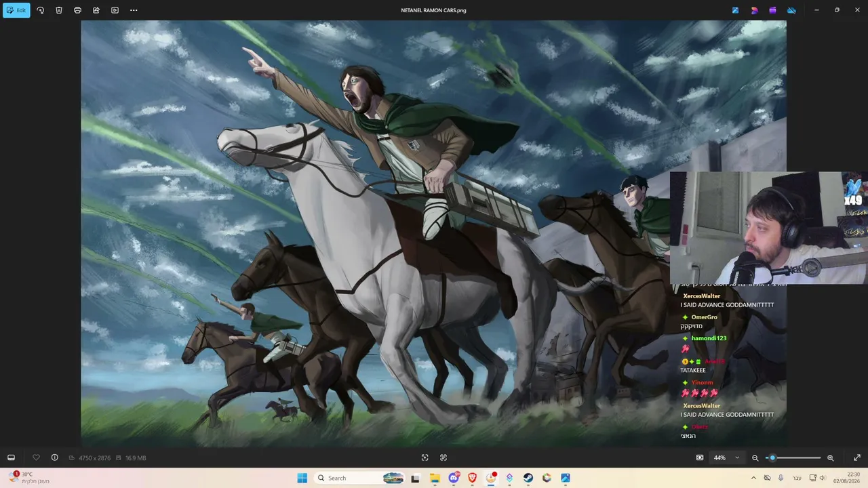Click the XercesWalter chat username near OmerGro
The width and height of the screenshot is (868, 488).
(701, 296)
